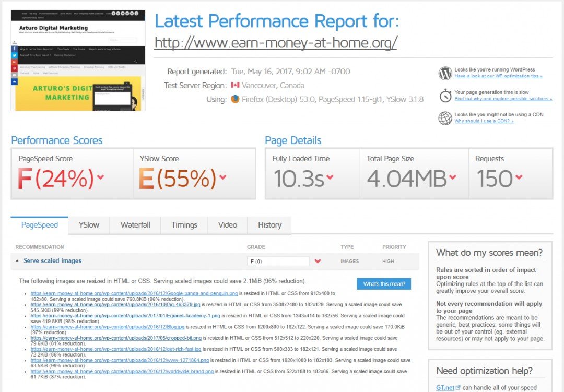Image resolution: width=564 pixels, height=392 pixels.
Task: Select the PageSpeed tab
Action: tap(40, 225)
